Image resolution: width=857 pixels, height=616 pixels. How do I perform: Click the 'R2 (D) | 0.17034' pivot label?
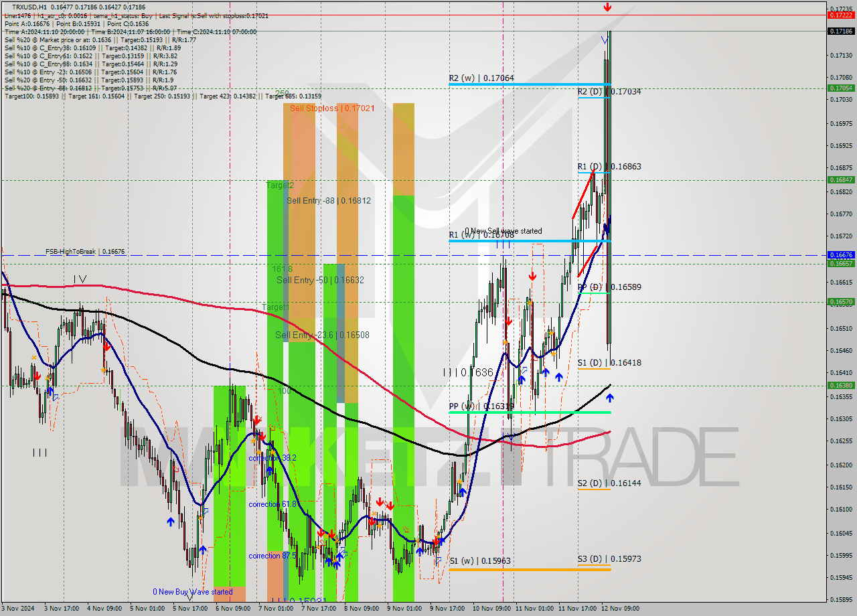609,92
